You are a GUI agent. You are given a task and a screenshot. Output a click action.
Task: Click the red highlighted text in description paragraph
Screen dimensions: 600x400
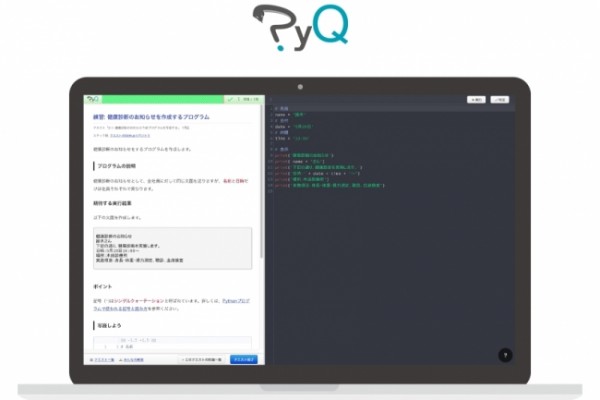coord(235,181)
